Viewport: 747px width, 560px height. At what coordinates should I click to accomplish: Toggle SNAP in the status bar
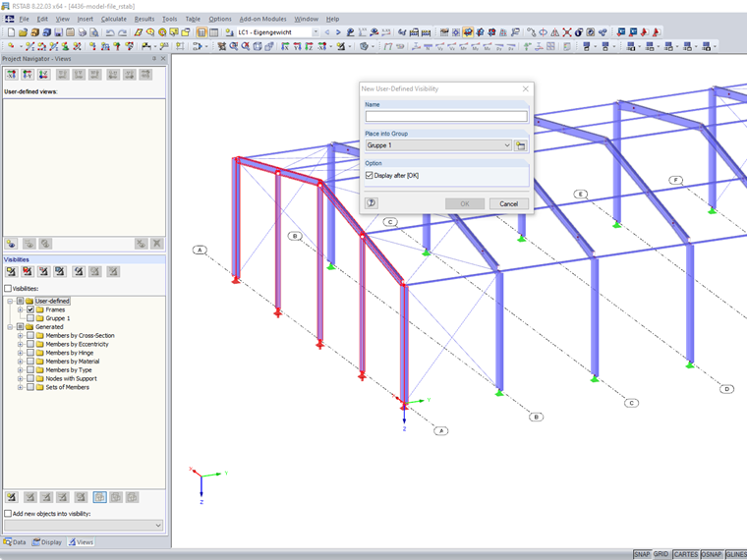(642, 554)
